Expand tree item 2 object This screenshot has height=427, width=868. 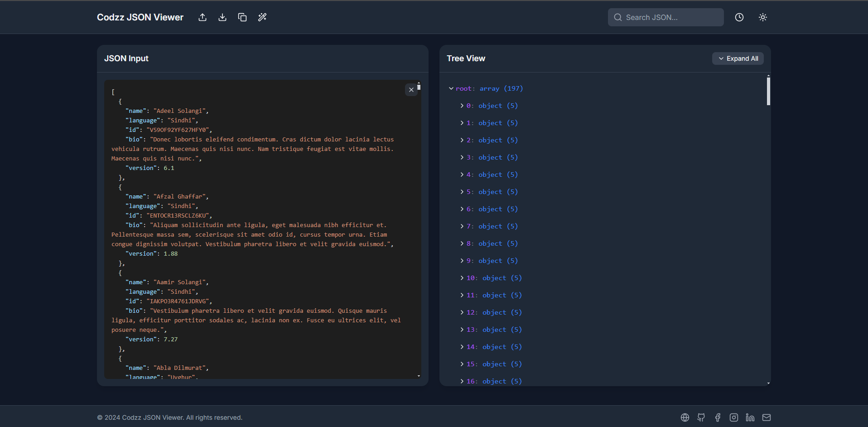(462, 140)
